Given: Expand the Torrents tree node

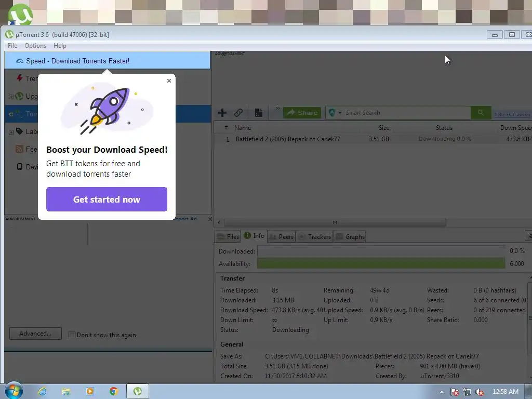Looking at the screenshot, I should [11, 114].
